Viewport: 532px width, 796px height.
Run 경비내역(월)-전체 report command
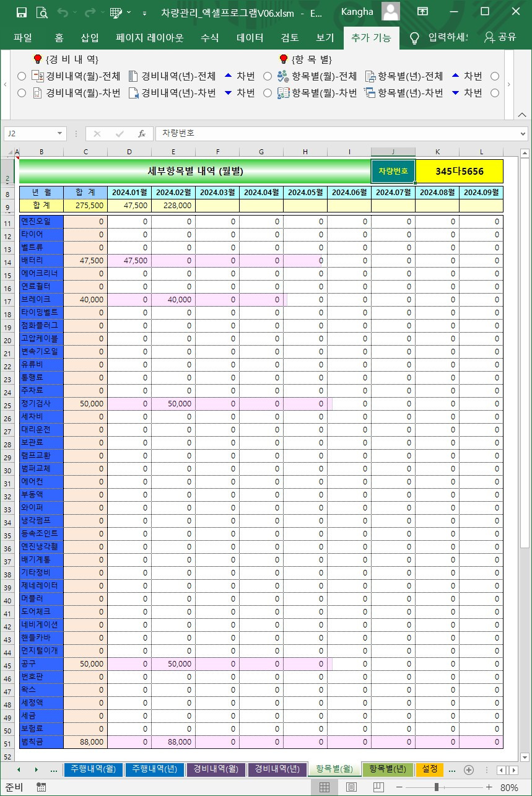click(x=76, y=76)
